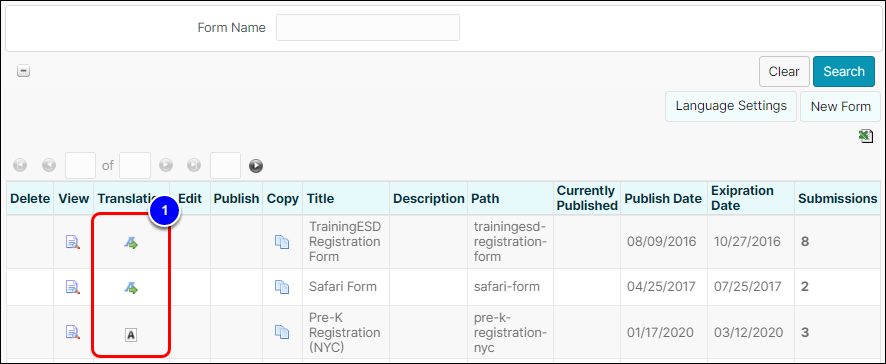
Task: Click the Edit column header
Action: (x=190, y=198)
